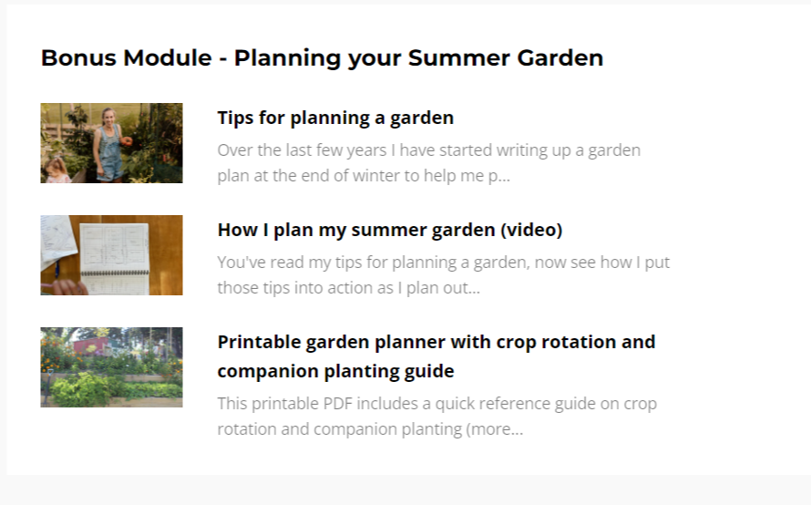Click the woman holding tomatoes in thumbnail

pos(111,141)
